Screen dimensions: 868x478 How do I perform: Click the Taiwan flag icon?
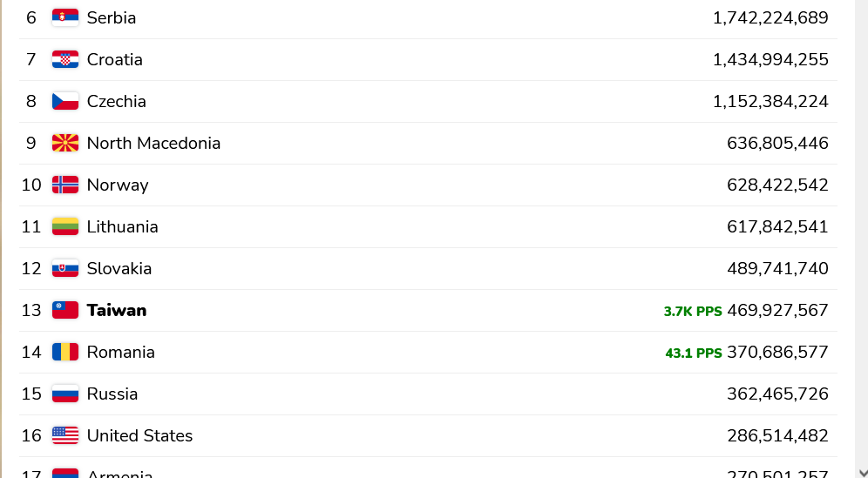[65, 310]
